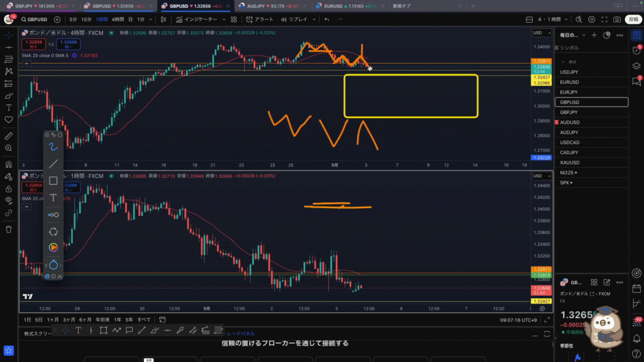This screenshot has width=644, height=362.
Task: Select the heart favorites icon in left sidebar
Action: pos(9,120)
